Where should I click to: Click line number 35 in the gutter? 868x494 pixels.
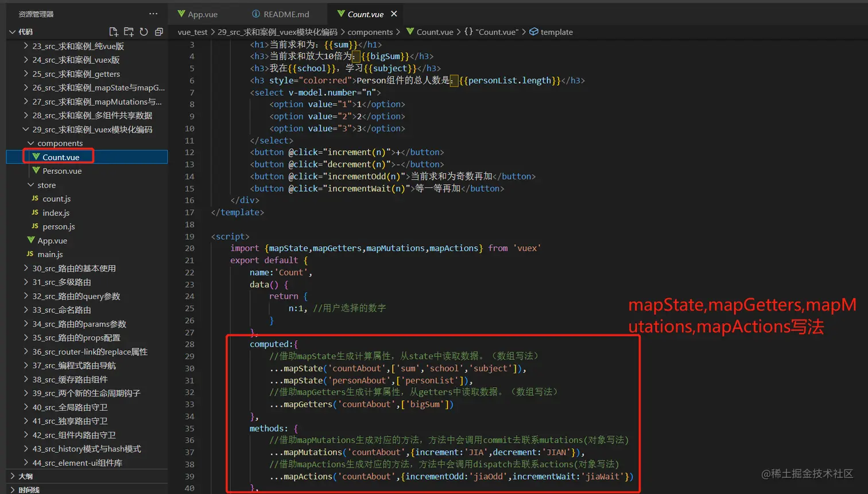tap(189, 429)
